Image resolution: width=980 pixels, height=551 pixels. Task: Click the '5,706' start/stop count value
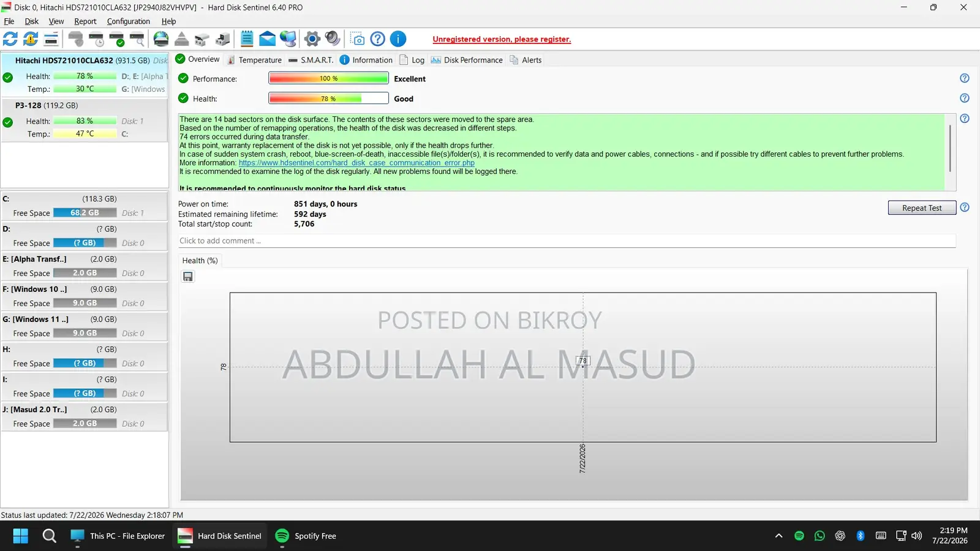tap(304, 224)
